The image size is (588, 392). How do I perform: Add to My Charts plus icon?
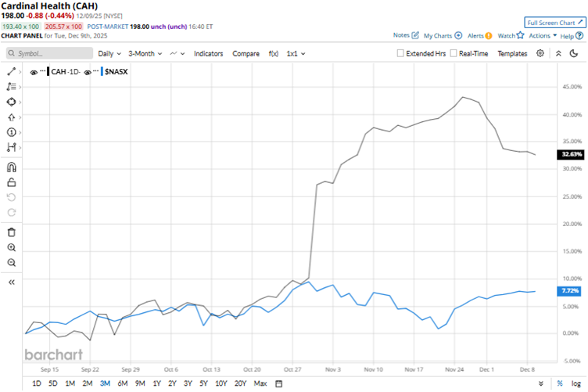458,36
